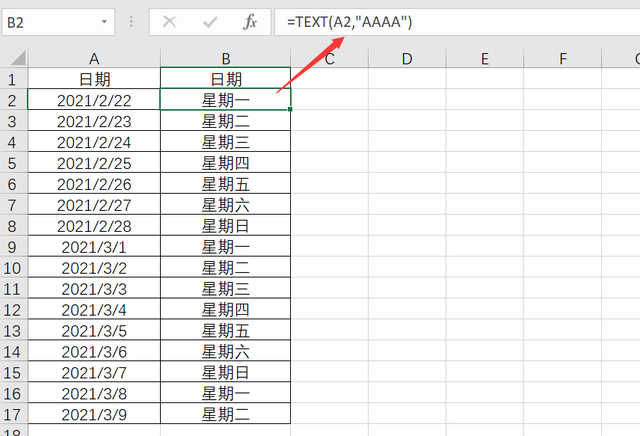Click the Enter checkmark formula icon
The width and height of the screenshot is (640, 436).
[210, 22]
